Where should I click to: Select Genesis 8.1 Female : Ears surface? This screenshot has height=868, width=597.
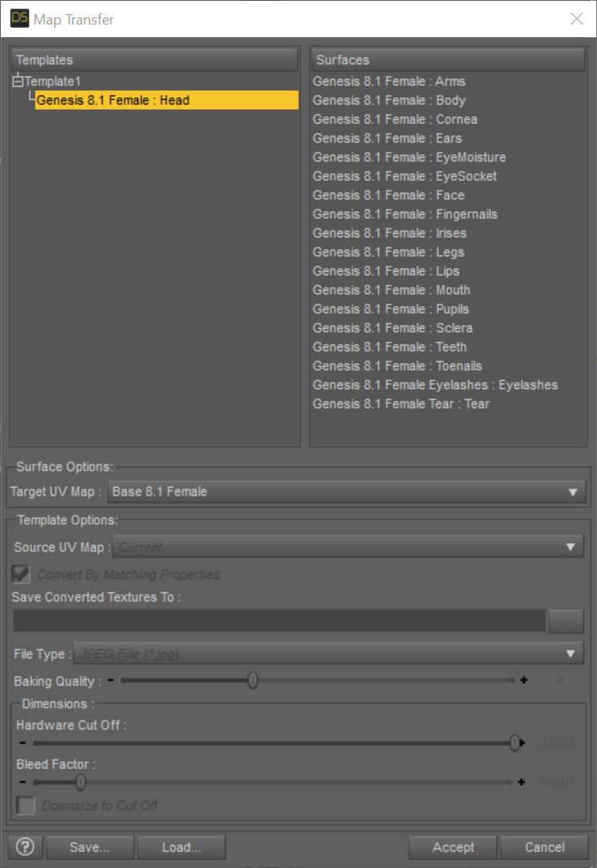point(387,138)
